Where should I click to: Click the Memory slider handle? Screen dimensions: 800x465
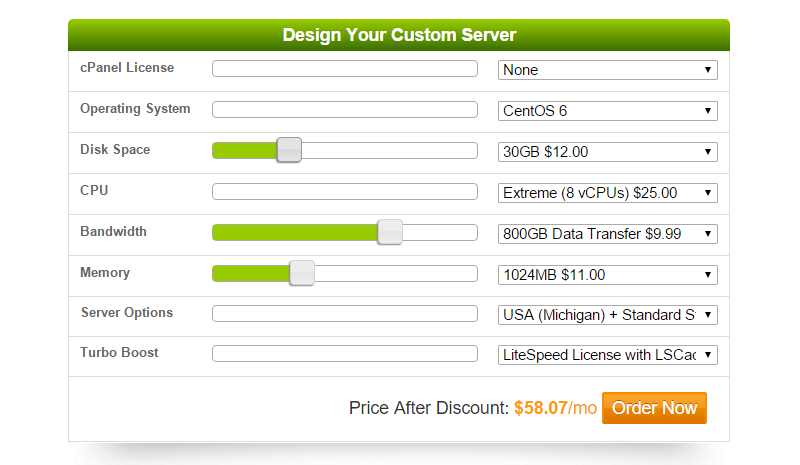click(x=301, y=273)
